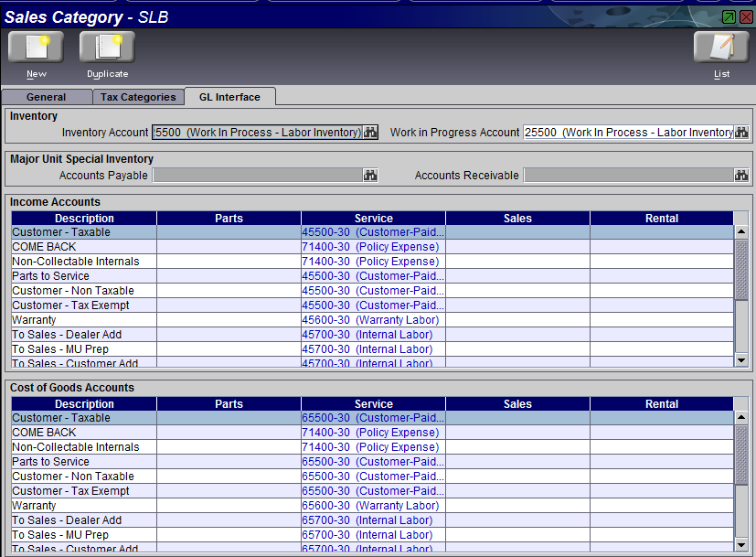Click binoculars lookup beside Inventory Account
The height and width of the screenshot is (557, 756).
coord(370,133)
